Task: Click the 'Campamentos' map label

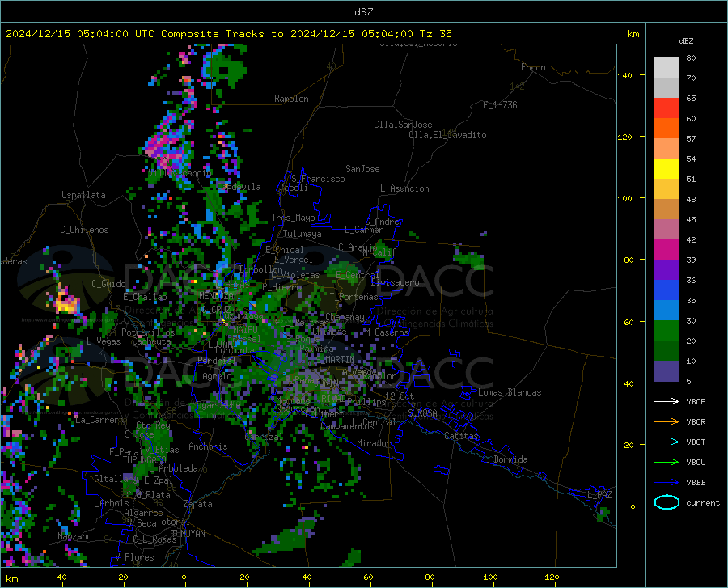Action: 347,426
